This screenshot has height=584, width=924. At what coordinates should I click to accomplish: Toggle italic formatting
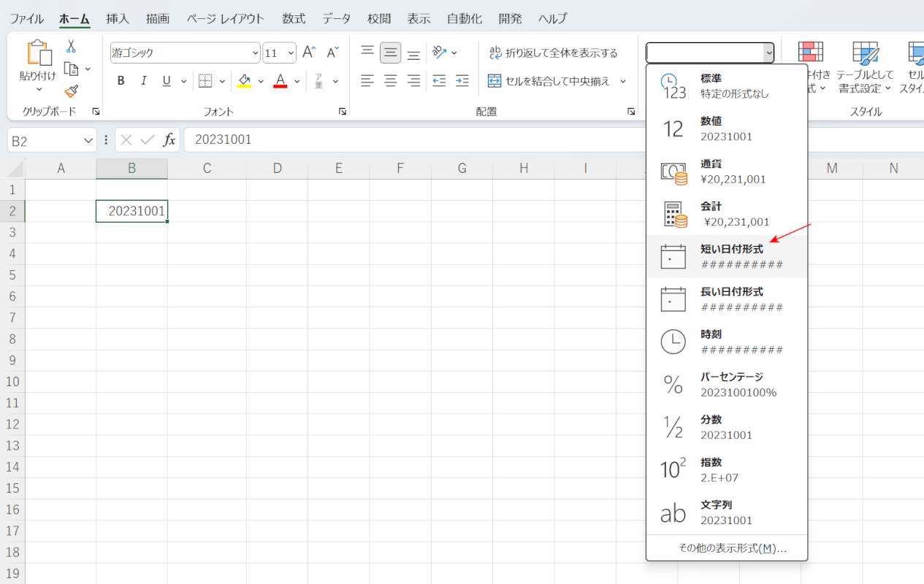click(144, 81)
